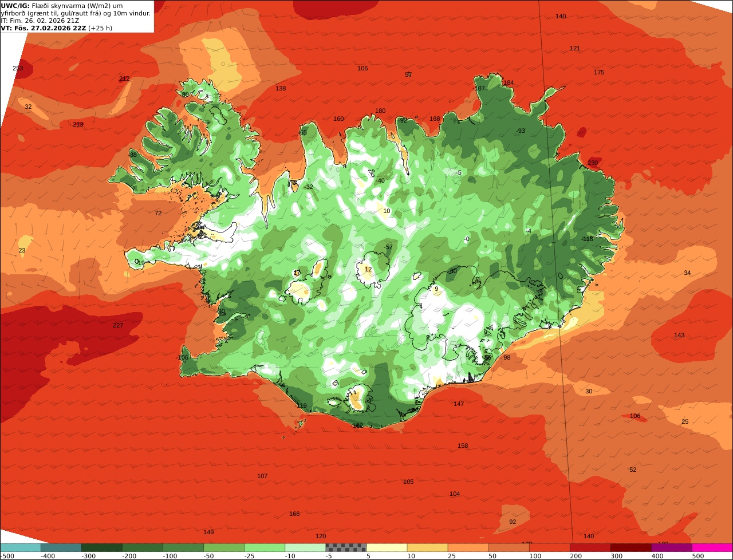Screen dimensions: 733x560
Task: Click the dark green swatch between -200 and -100
Action: [143, 547]
